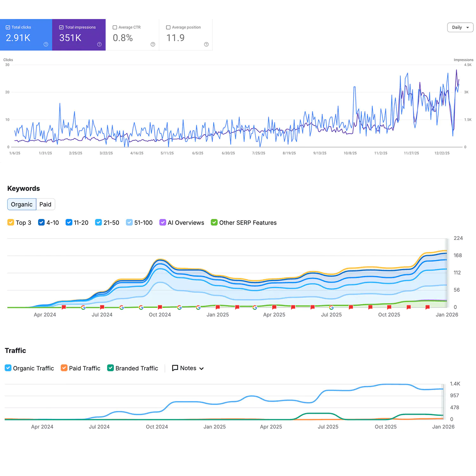Click red note flag near Jan 2026
This screenshot has height=476, width=476.
[427, 307]
